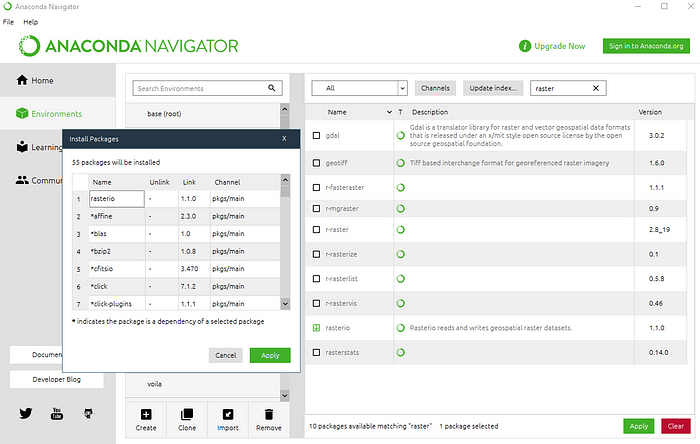Viewport: 700px width, 444px height.
Task: Click up arrow of Install Packages table scrollbar
Action: coord(285,179)
